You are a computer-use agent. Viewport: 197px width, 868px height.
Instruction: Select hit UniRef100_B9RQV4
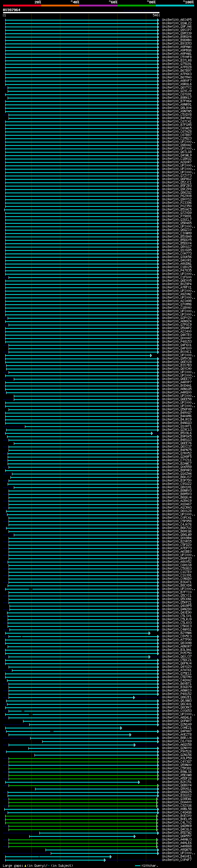[x=177, y=37]
